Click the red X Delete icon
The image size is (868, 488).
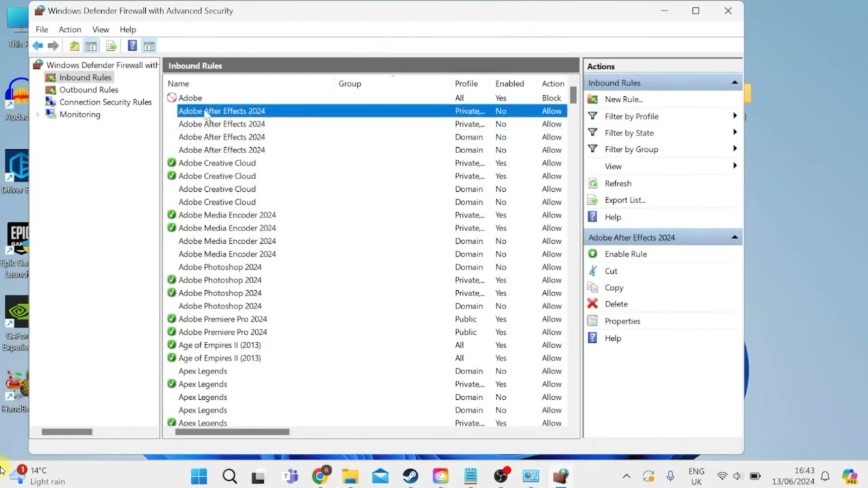(593, 304)
